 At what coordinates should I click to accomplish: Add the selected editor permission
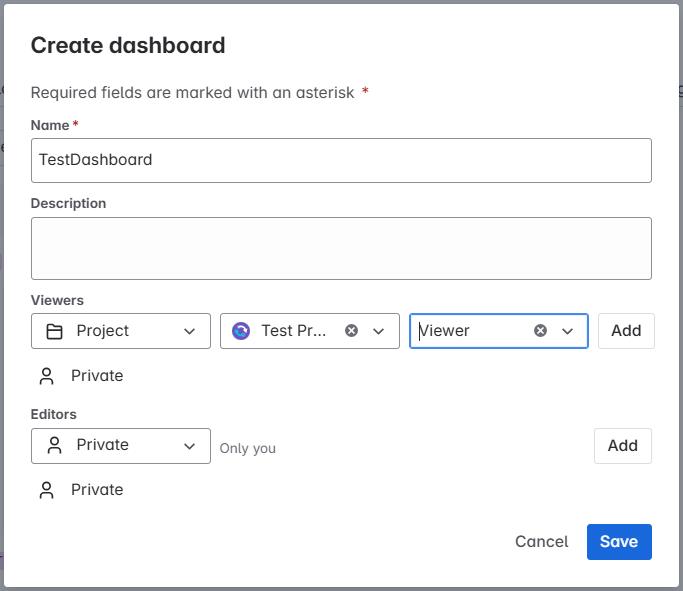point(622,446)
